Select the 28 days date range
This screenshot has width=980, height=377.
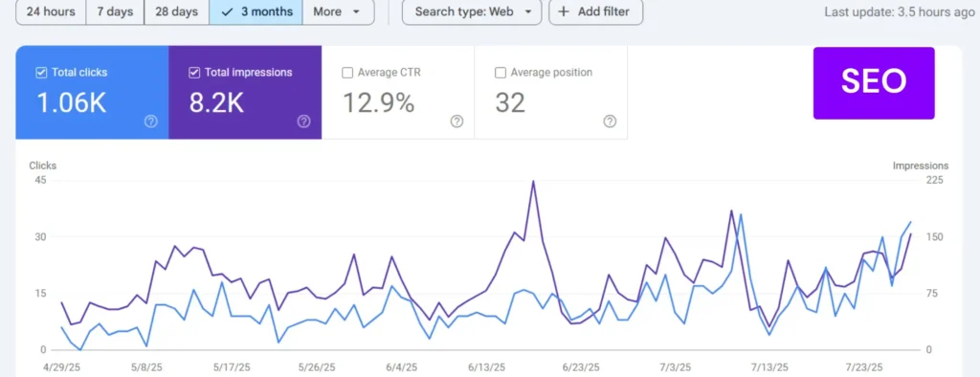coord(177,11)
